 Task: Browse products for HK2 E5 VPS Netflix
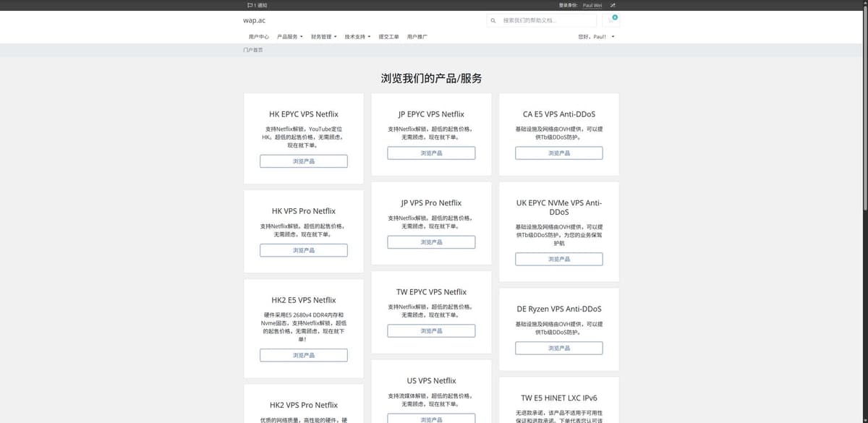point(304,355)
